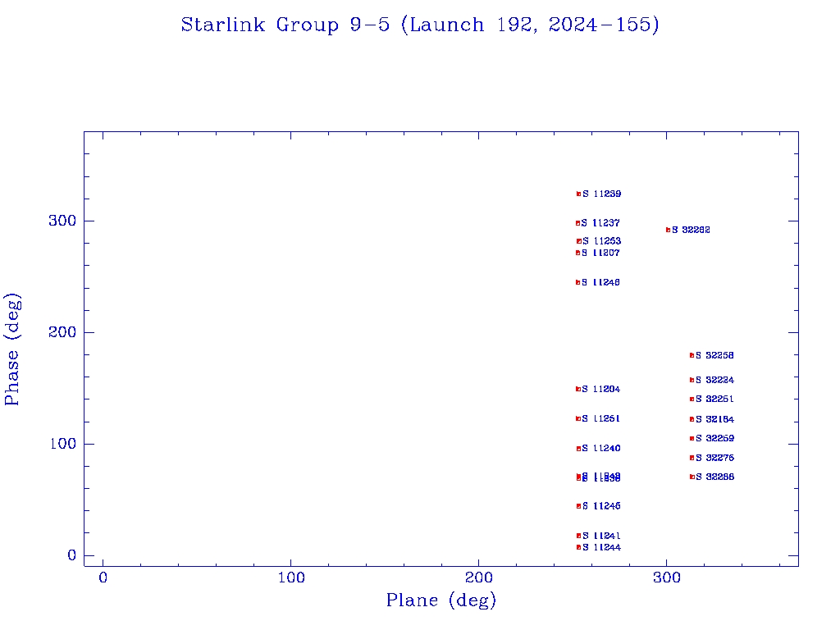
Task: Click the "0" tick on the Plane axis
Action: (103, 577)
